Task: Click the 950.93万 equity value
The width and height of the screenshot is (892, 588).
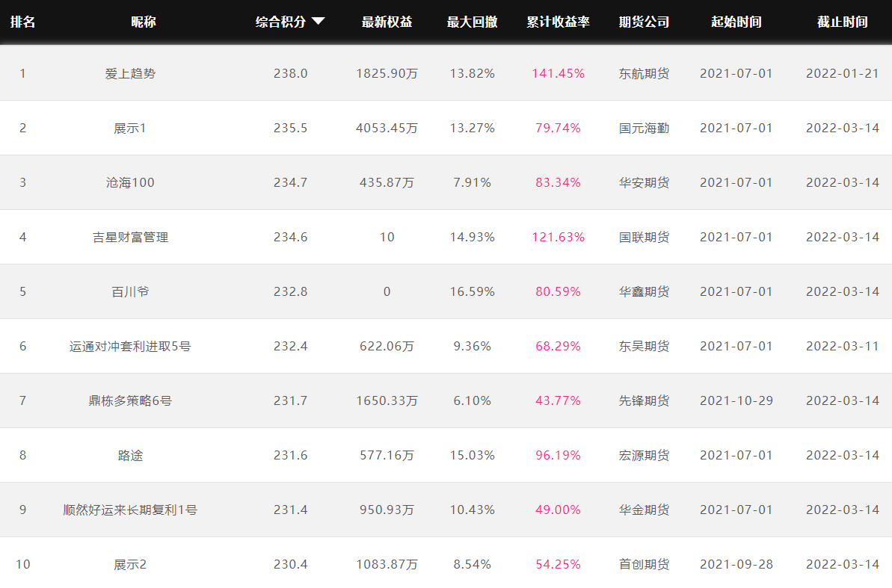Action: 387,510
